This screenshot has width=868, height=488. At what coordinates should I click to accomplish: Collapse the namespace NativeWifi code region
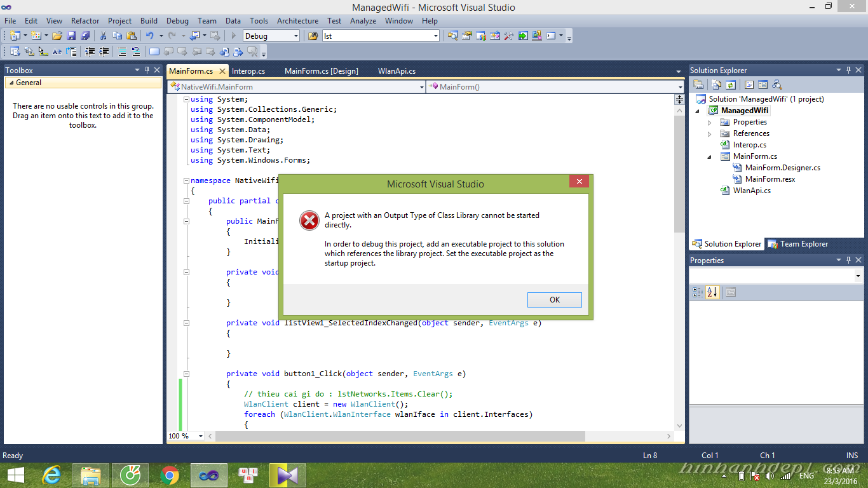pyautogui.click(x=186, y=180)
